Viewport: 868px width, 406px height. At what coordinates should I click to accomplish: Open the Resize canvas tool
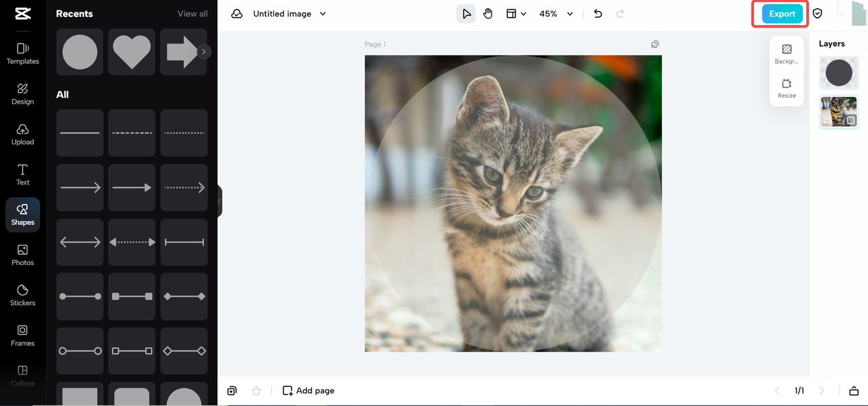pos(787,89)
